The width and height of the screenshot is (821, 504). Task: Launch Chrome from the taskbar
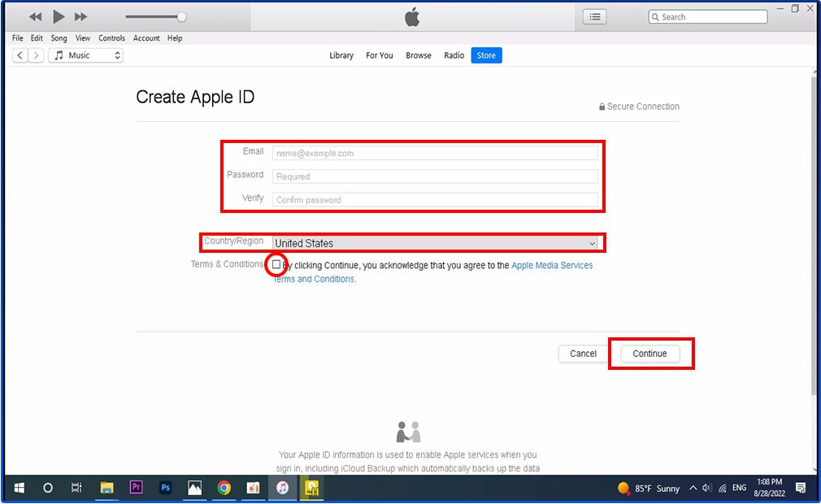[224, 488]
